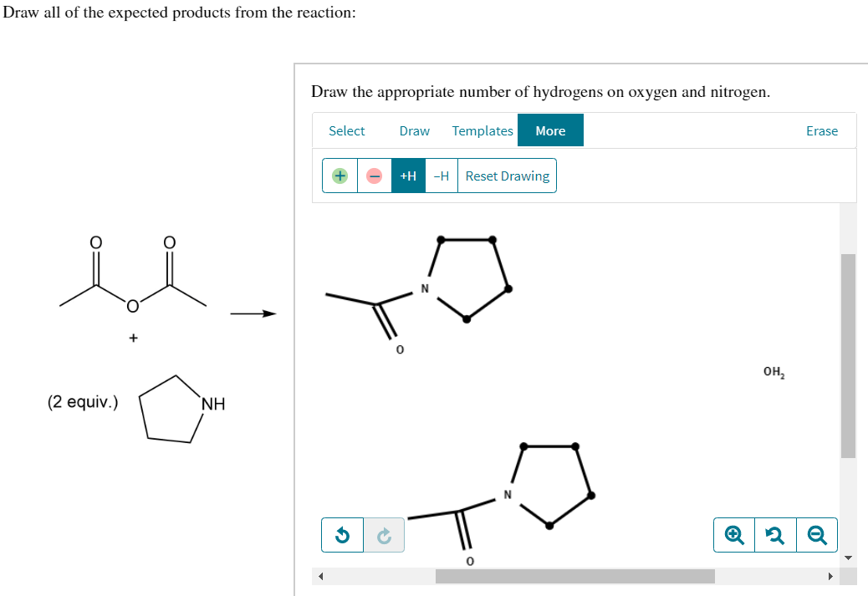The width and height of the screenshot is (868, 596).
Task: Click the scrollbar down arrow
Action: (849, 556)
